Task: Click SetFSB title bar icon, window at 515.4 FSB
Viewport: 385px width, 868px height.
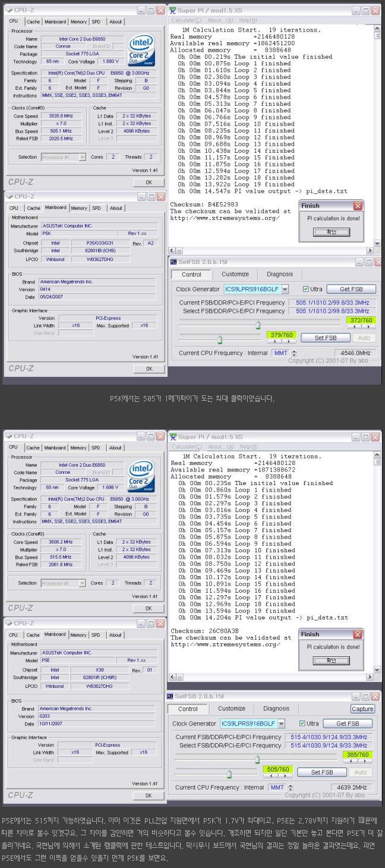Action: [x=171, y=696]
